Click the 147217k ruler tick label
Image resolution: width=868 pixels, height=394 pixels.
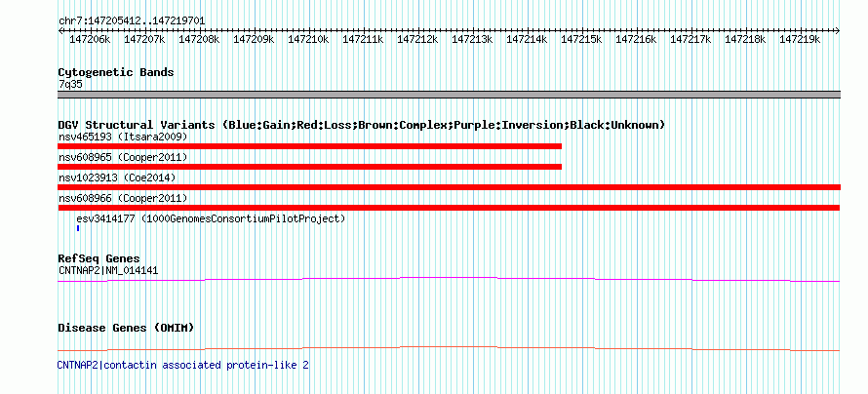click(x=690, y=39)
